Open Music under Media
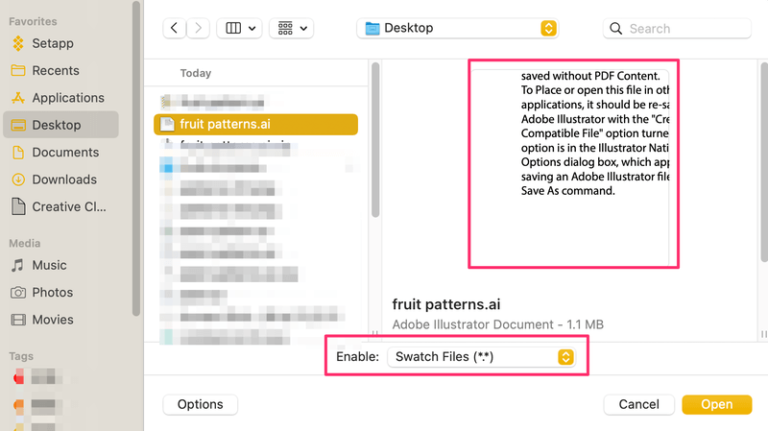Viewport: 768px width, 431px height. pyautogui.click(x=49, y=265)
